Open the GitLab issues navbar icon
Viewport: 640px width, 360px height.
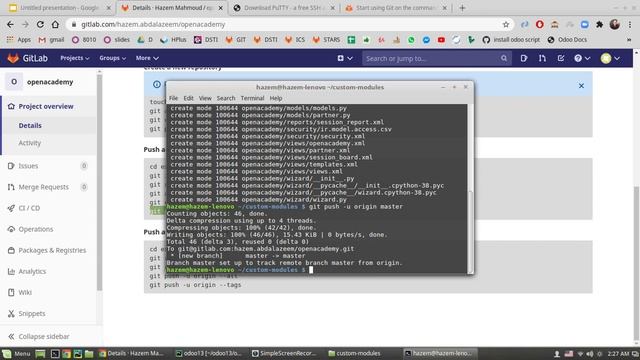[x=524, y=58]
